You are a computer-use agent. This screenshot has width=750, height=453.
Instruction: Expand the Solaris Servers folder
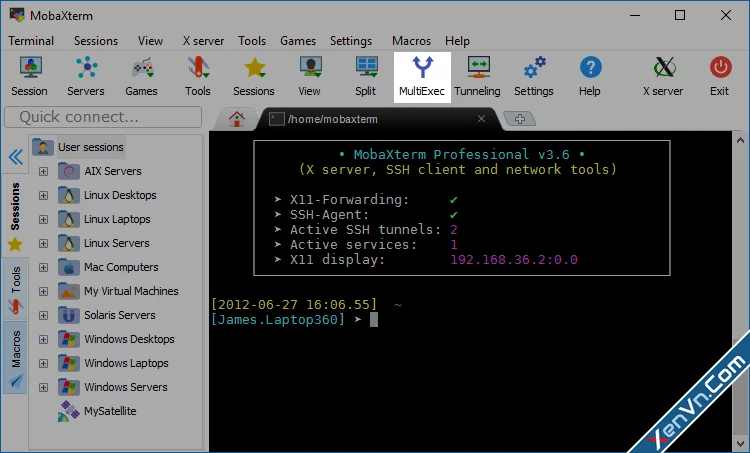[x=44, y=315]
